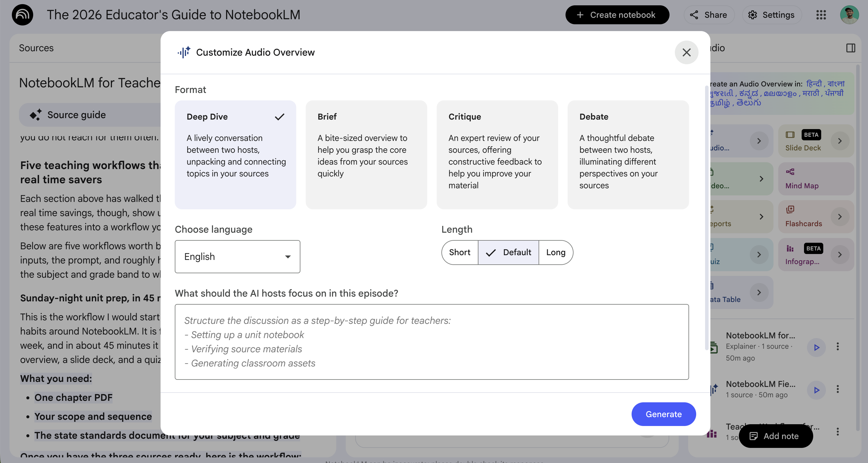Collapse the Studio panel with the panel icon
Screen dimensions: 868x463
click(851, 48)
